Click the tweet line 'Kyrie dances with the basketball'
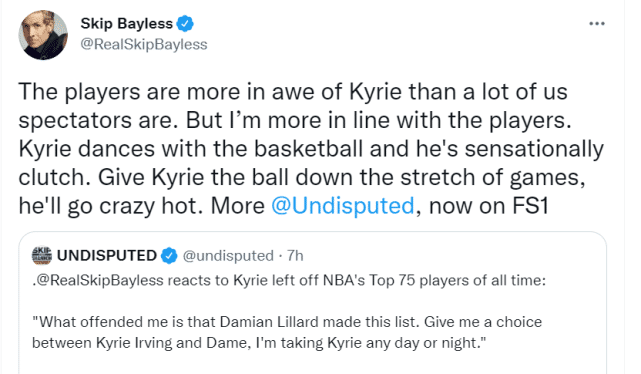This screenshot has width=641, height=374. coord(311,148)
